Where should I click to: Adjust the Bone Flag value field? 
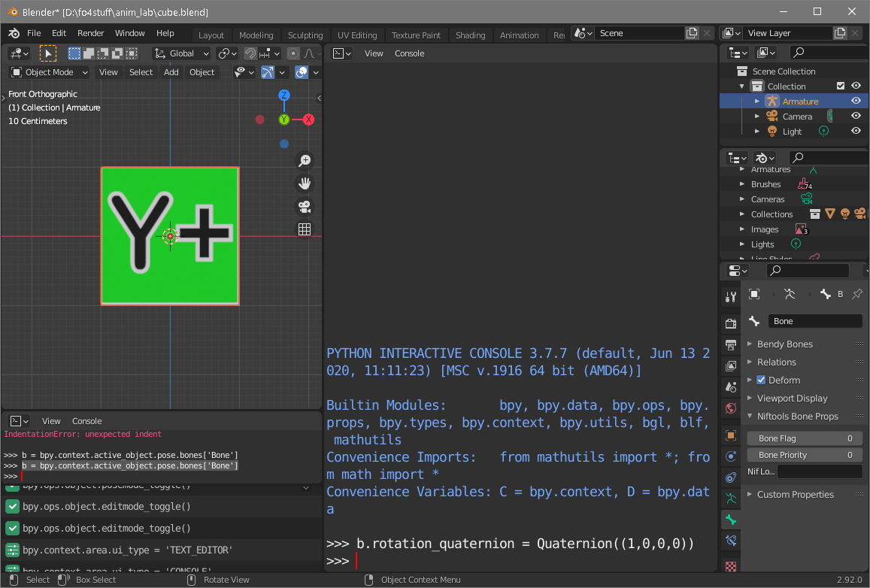click(x=805, y=438)
